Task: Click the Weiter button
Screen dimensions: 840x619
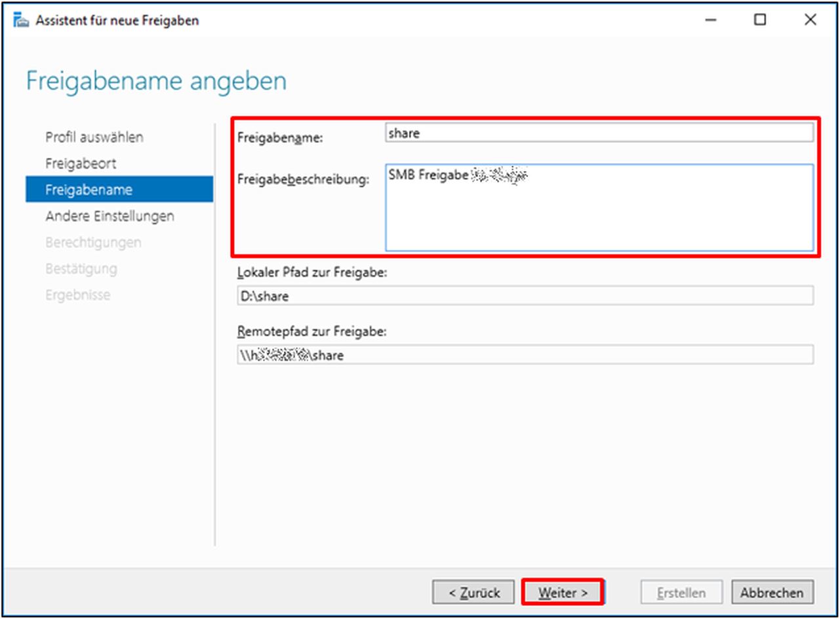Action: coord(563,591)
